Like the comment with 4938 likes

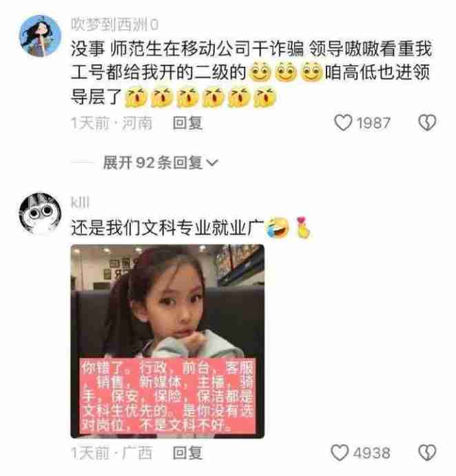340,453
